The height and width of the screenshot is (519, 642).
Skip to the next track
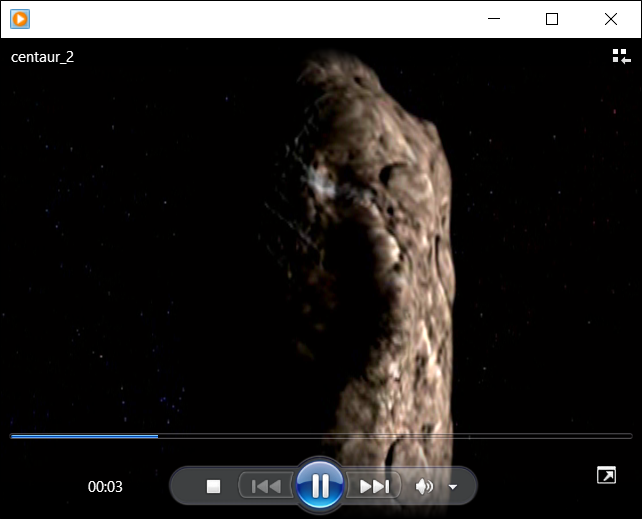pyautogui.click(x=374, y=486)
